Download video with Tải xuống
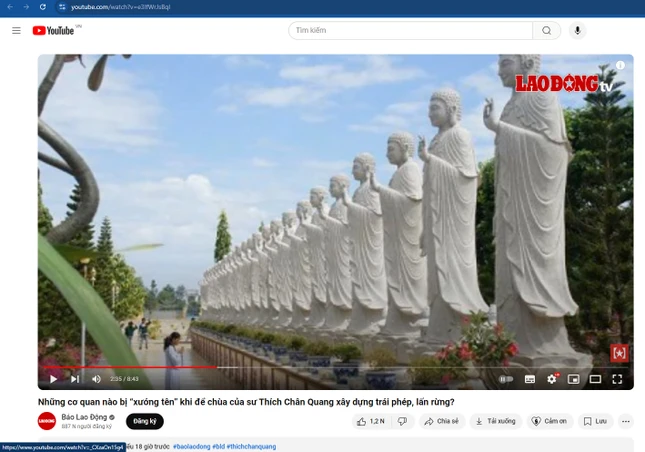 coord(496,421)
